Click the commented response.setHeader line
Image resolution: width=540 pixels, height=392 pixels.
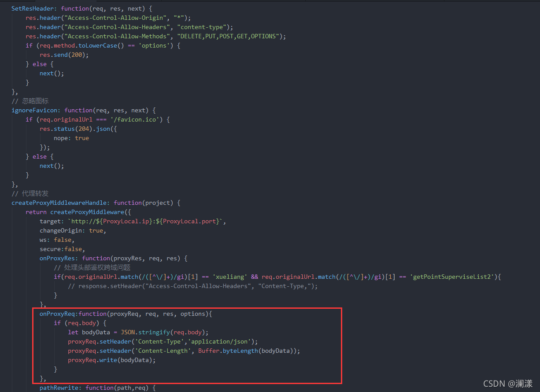tap(193, 286)
